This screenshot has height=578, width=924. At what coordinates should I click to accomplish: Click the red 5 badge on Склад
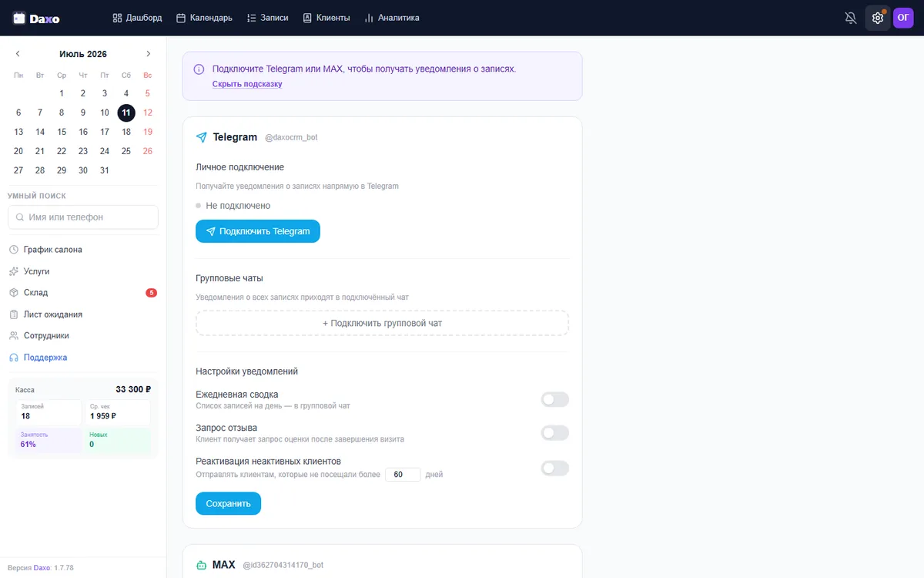pos(152,293)
